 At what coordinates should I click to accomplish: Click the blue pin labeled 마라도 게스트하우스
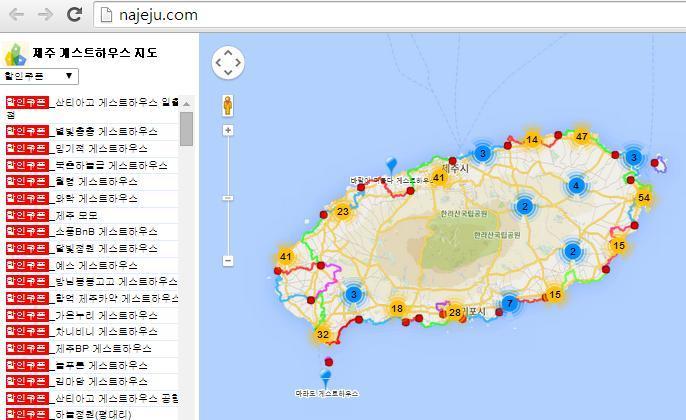[326, 378]
